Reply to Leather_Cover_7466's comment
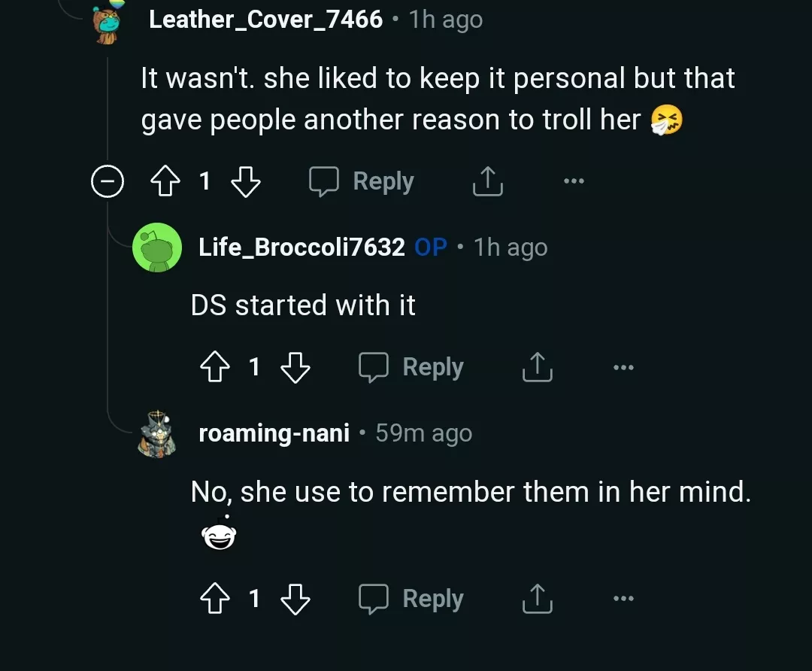Image resolution: width=812 pixels, height=671 pixels. click(362, 182)
